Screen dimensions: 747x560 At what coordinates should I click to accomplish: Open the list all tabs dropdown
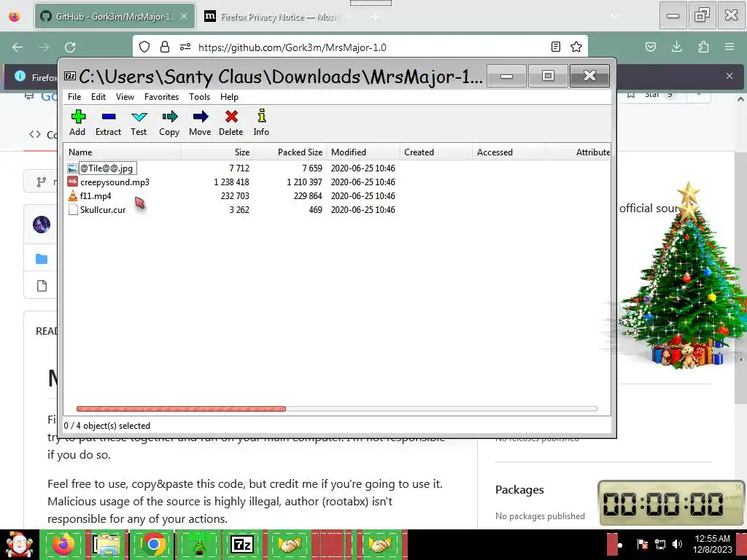point(615,16)
